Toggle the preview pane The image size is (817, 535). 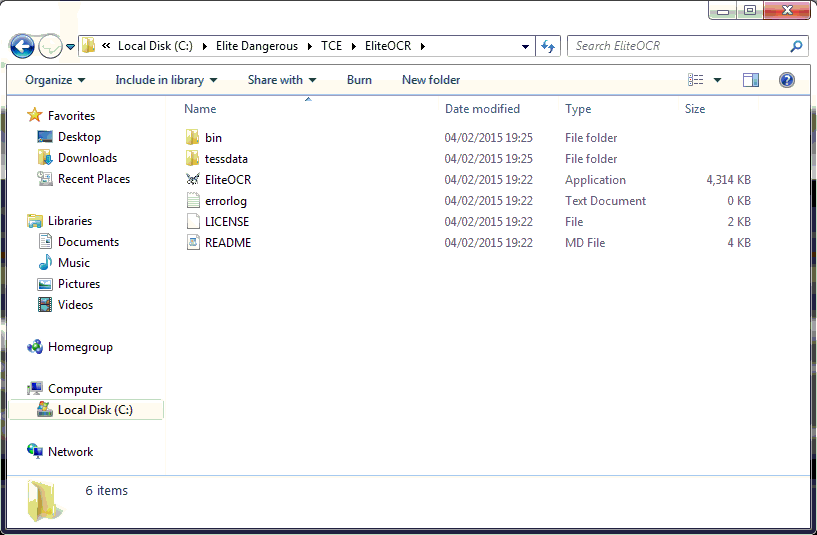pos(751,80)
